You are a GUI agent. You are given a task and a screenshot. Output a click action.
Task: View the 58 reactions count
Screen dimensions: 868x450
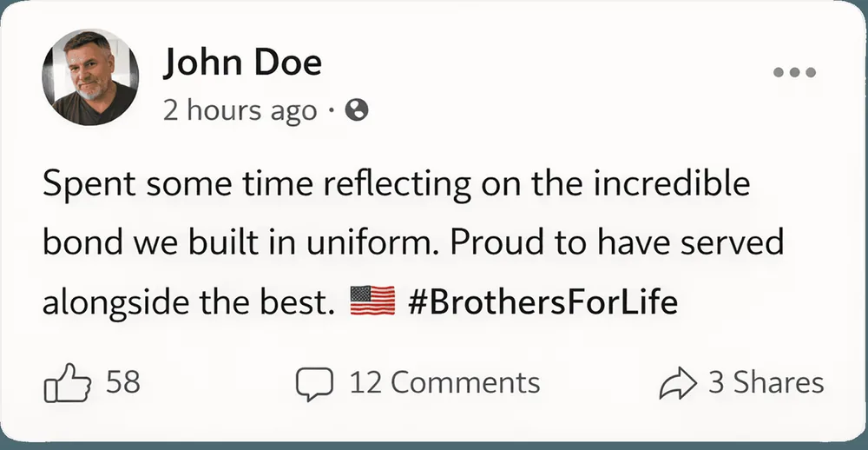[123, 382]
